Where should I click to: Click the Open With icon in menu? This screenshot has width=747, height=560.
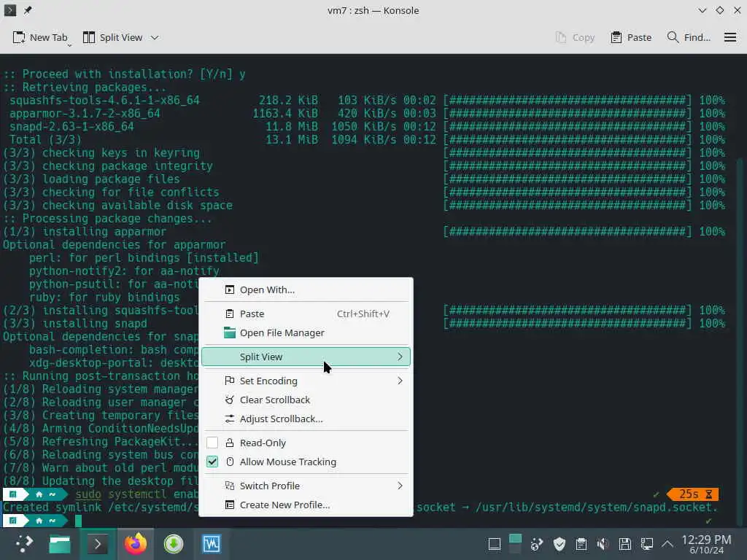[230, 289]
